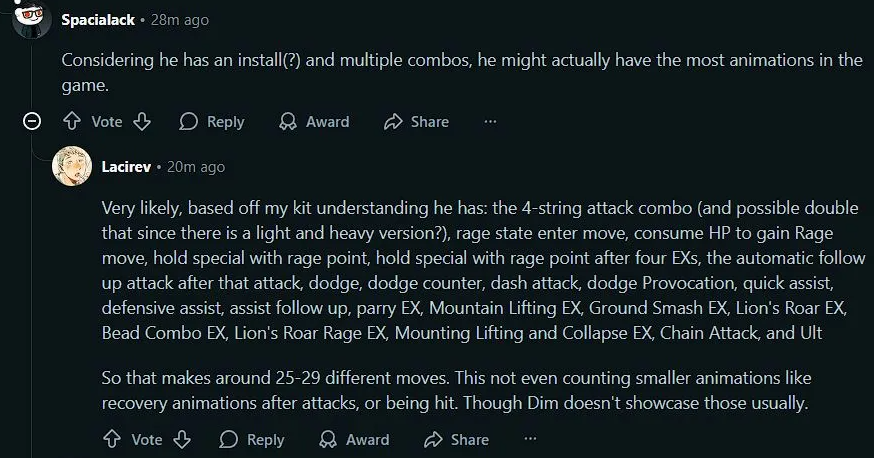Open the three-dot menu on Lacirev's reply
The height and width of the screenshot is (458, 874).
click(x=531, y=439)
